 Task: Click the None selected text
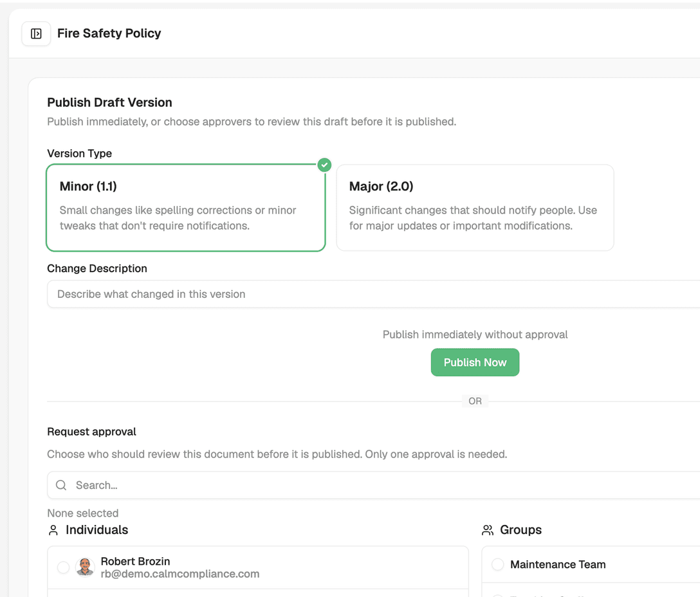(x=83, y=513)
